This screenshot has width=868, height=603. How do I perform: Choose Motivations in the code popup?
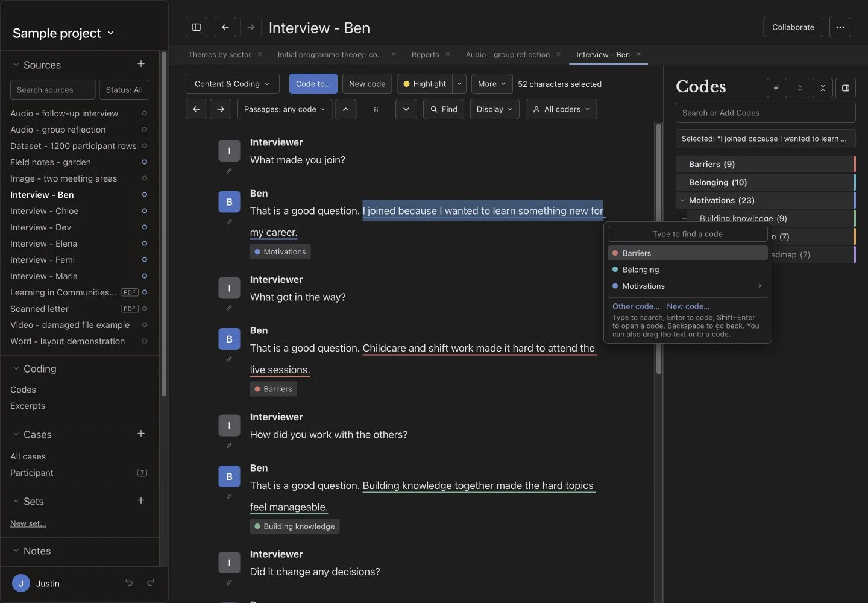(687, 286)
